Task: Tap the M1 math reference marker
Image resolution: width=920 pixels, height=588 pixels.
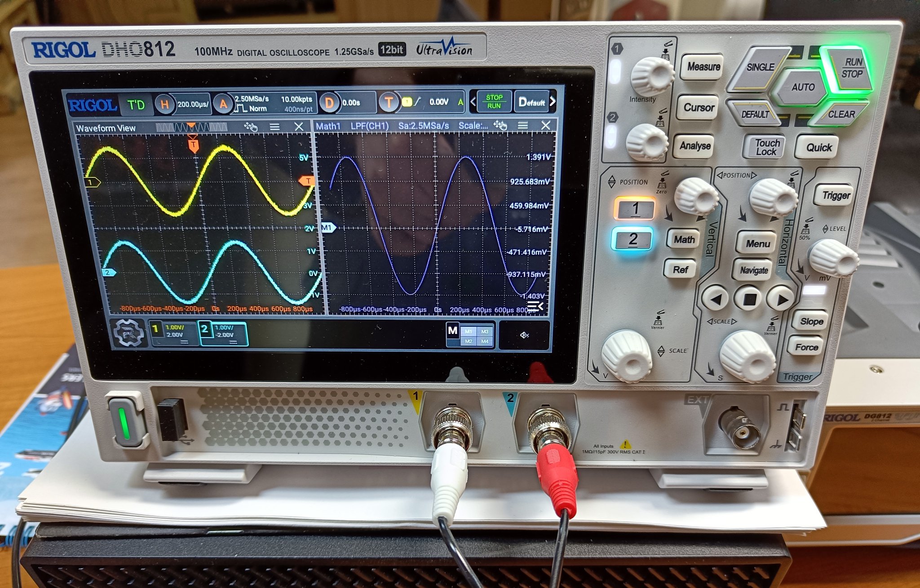Action: pos(327,228)
